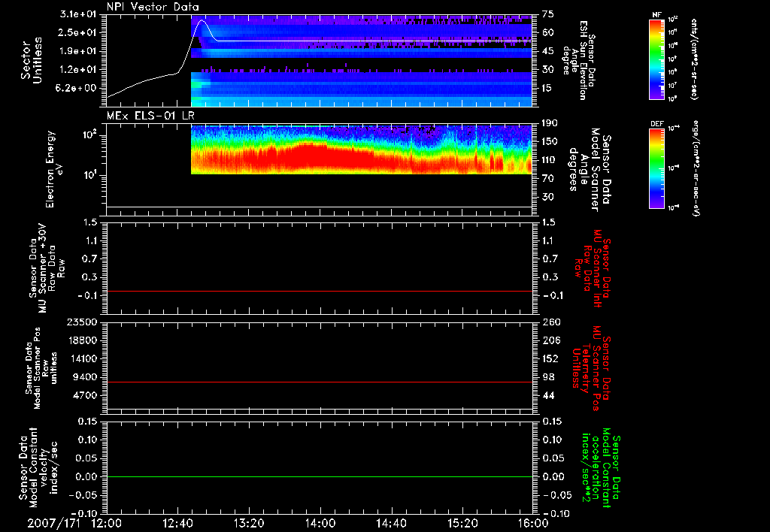Click the DEF color bar units label
Screen dimensions: 770x532
point(696,168)
